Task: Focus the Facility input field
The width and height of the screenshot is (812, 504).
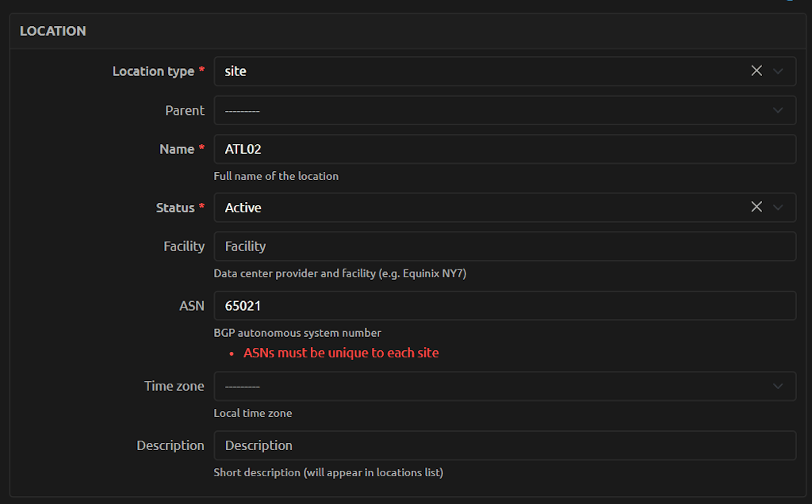Action: [504, 246]
